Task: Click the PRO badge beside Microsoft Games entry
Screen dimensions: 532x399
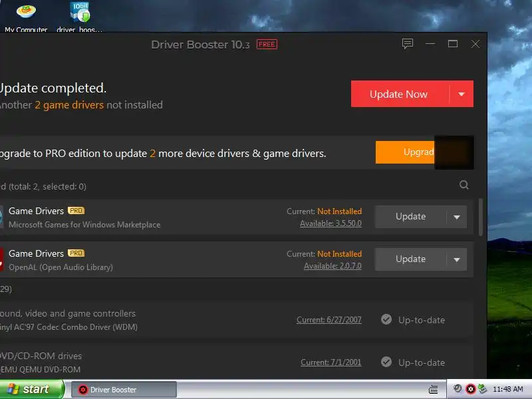Action: 76,211
